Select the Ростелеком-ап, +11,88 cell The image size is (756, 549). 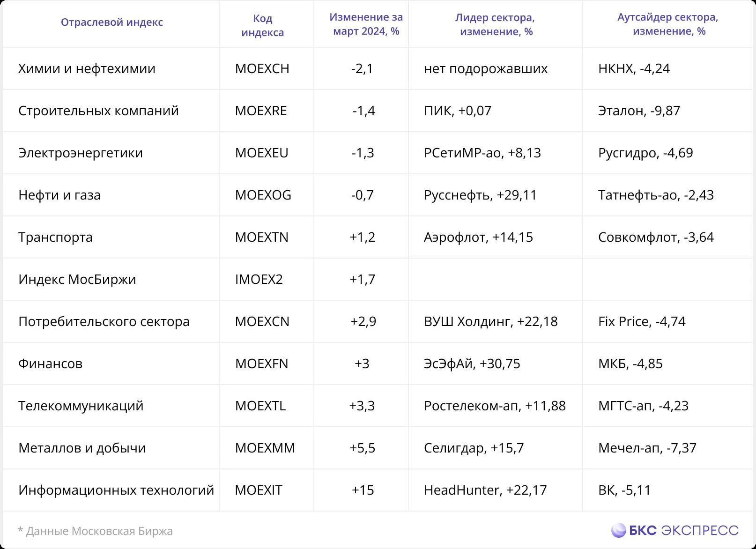pyautogui.click(x=495, y=406)
